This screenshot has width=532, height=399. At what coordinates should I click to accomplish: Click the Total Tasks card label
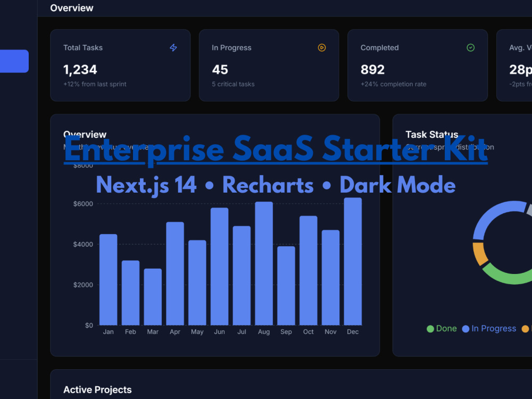pyautogui.click(x=83, y=48)
